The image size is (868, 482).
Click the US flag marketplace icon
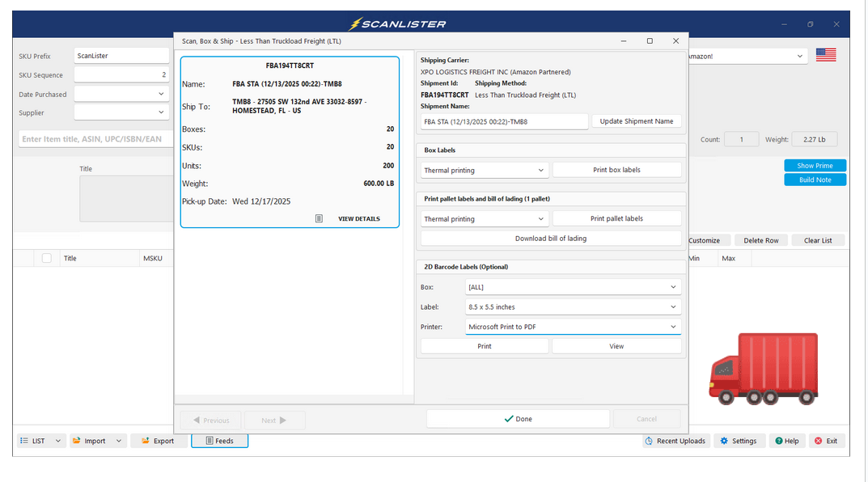click(x=825, y=56)
